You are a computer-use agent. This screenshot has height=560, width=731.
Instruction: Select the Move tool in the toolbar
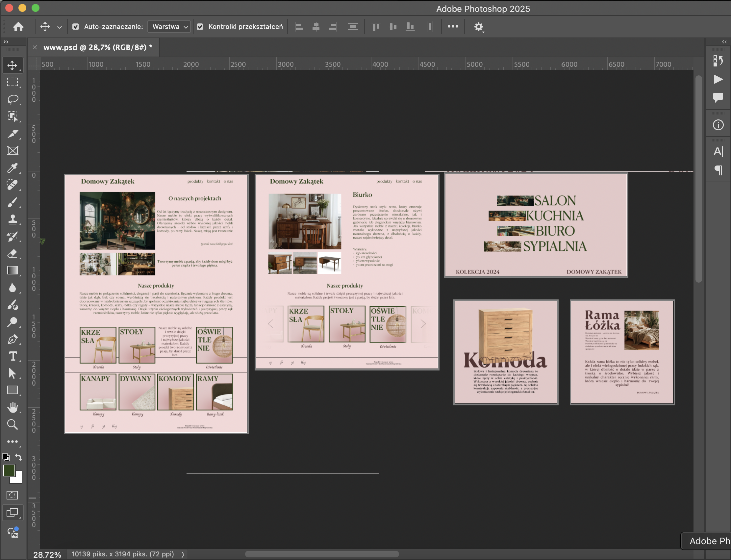pos(12,65)
